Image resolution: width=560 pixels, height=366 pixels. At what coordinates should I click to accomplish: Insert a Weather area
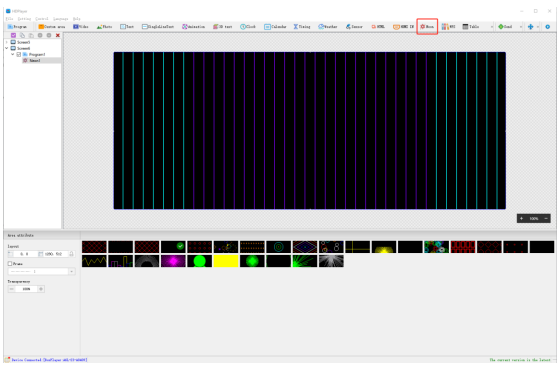coord(328,27)
